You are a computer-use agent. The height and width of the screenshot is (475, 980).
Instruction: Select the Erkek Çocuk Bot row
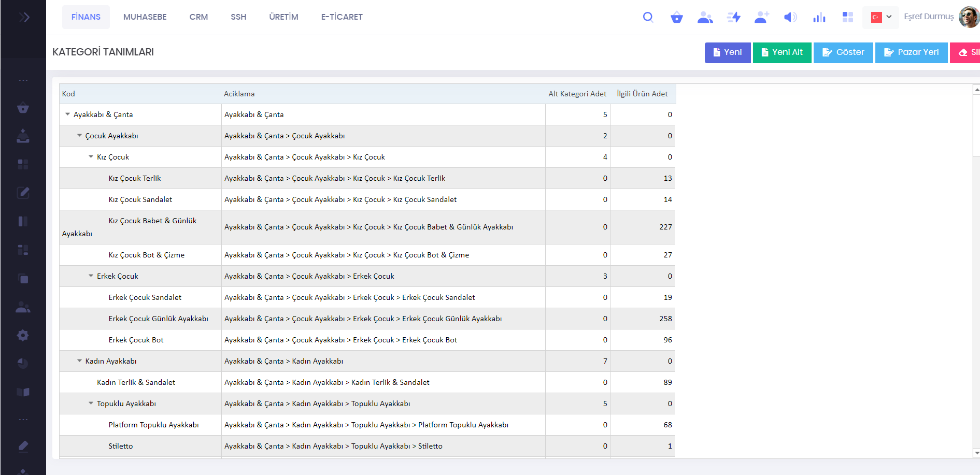coord(136,340)
